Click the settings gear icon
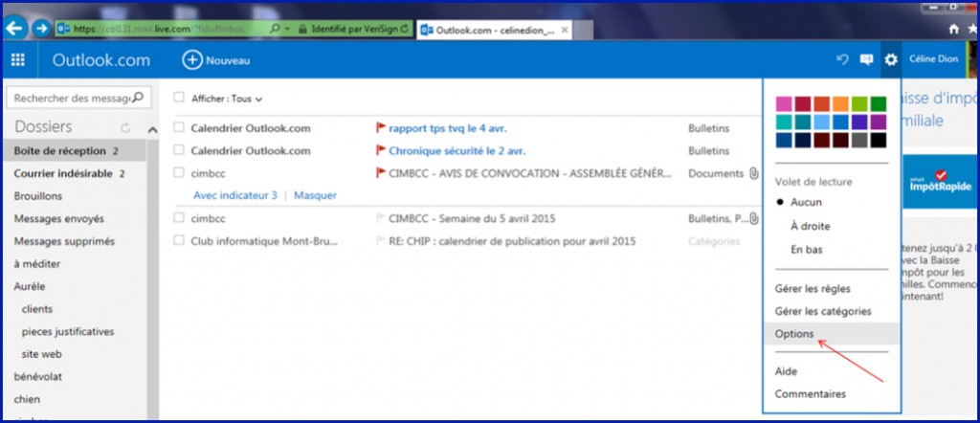980x423 pixels. point(891,60)
